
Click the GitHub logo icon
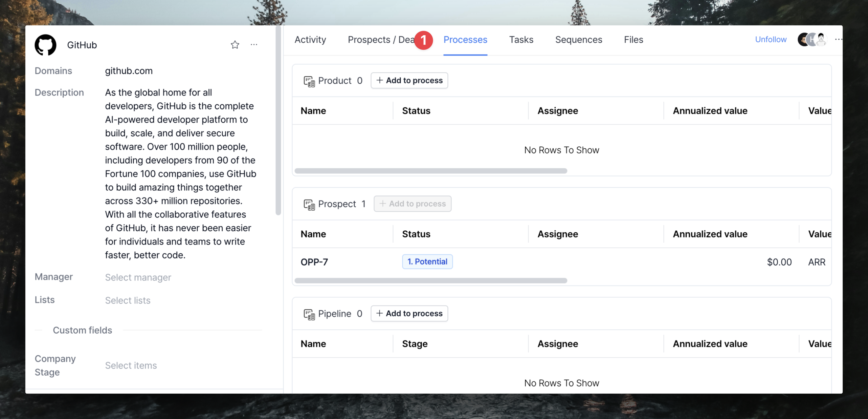click(x=45, y=45)
